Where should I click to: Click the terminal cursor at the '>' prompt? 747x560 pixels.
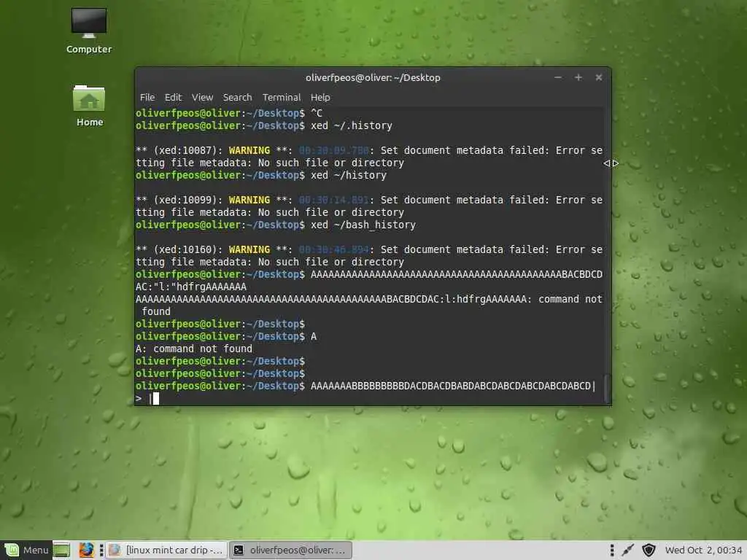(155, 399)
